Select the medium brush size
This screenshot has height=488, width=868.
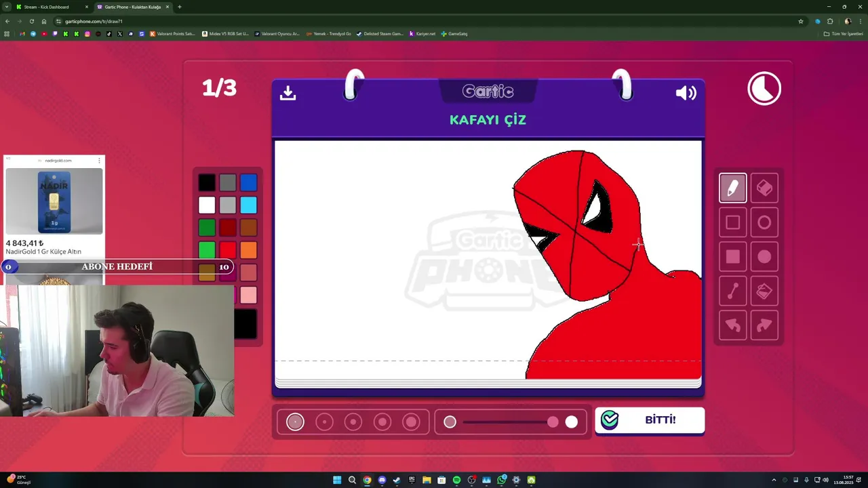pyautogui.click(x=353, y=422)
